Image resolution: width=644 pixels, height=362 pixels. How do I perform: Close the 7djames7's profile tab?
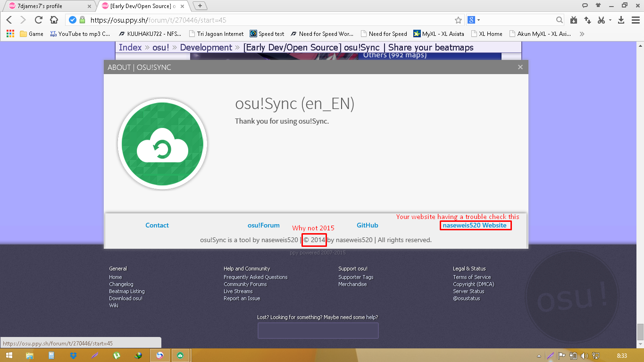(x=89, y=6)
